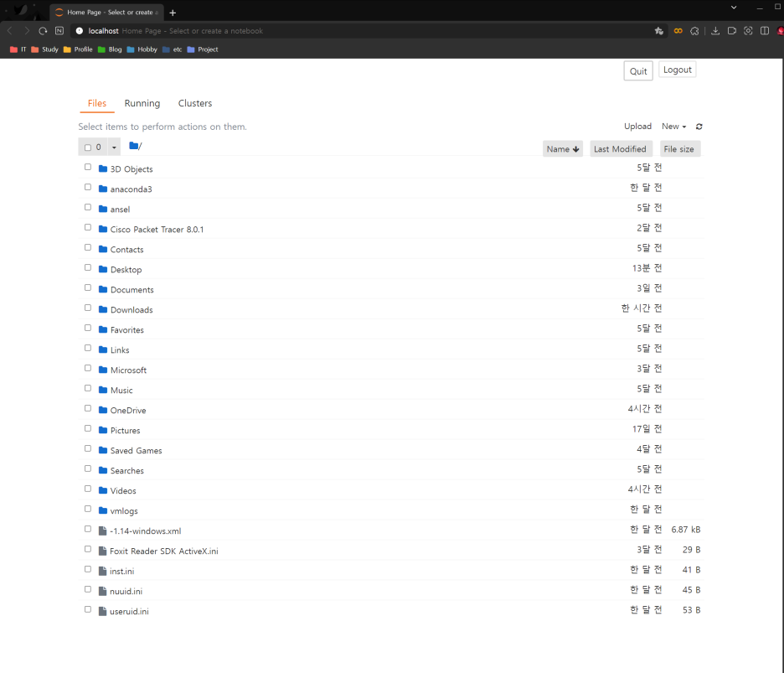
Task: Click the Desktop folder icon
Action: [103, 269]
